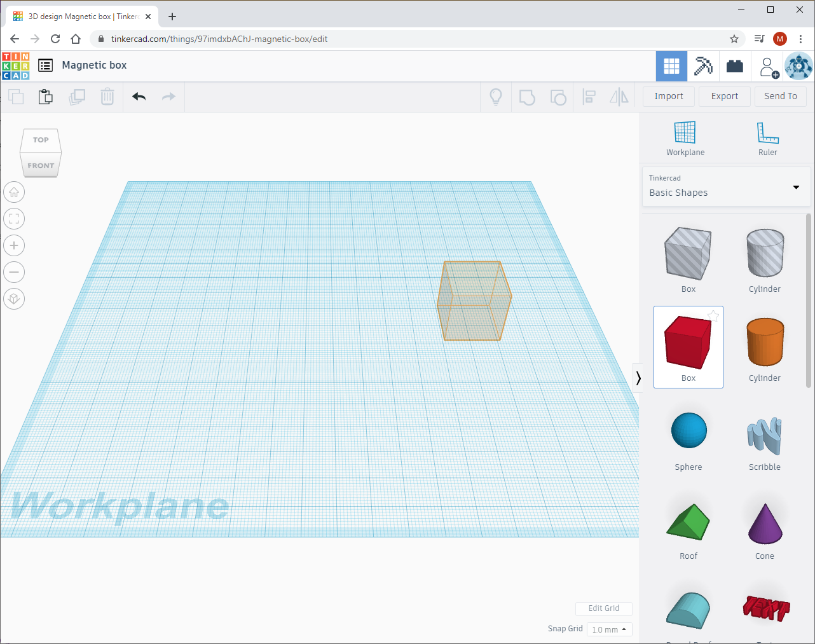Open the browser media control icon
Viewport: 815px width, 644px height.
click(759, 39)
